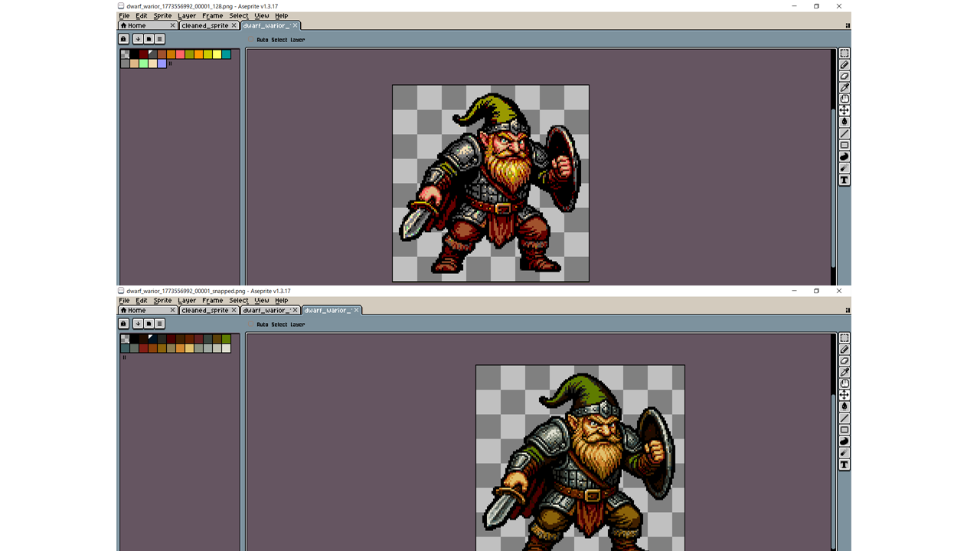The height and width of the screenshot is (551, 980).
Task: Select the Line tool in the lower window
Action: pos(844,418)
